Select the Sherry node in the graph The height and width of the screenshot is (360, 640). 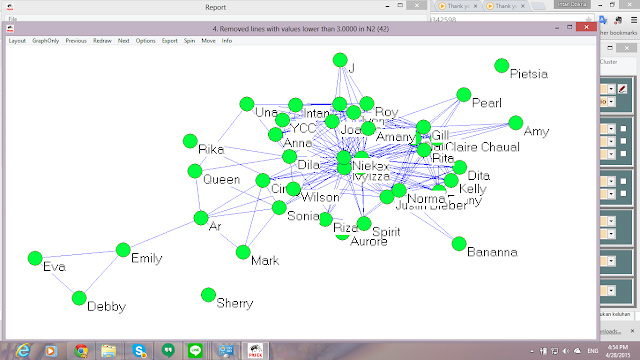pos(209,295)
